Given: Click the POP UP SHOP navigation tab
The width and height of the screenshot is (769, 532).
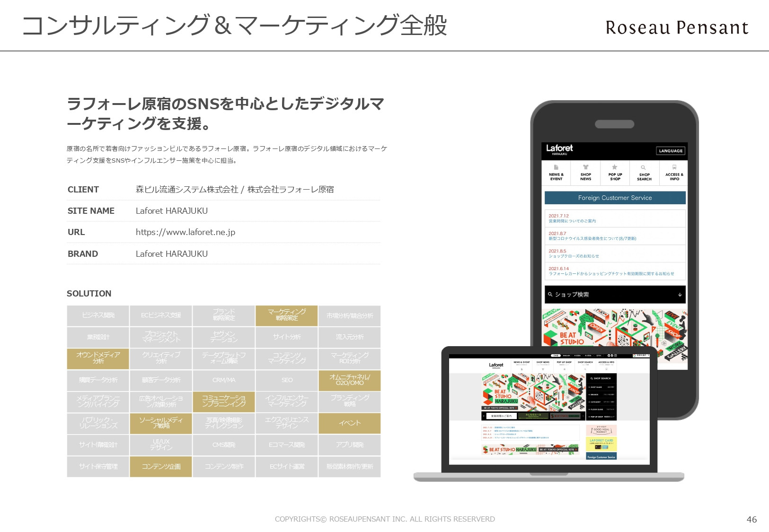Looking at the screenshot, I should tap(564, 362).
